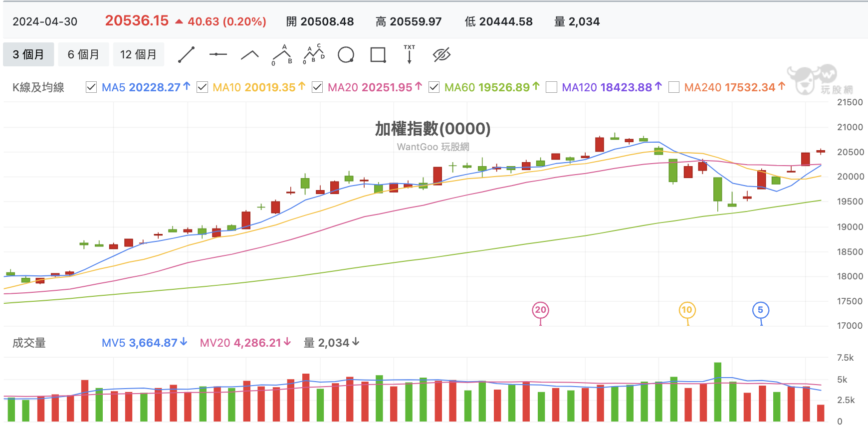The height and width of the screenshot is (429, 868).
Task: Select the straight line drawing tool
Action: [186, 55]
